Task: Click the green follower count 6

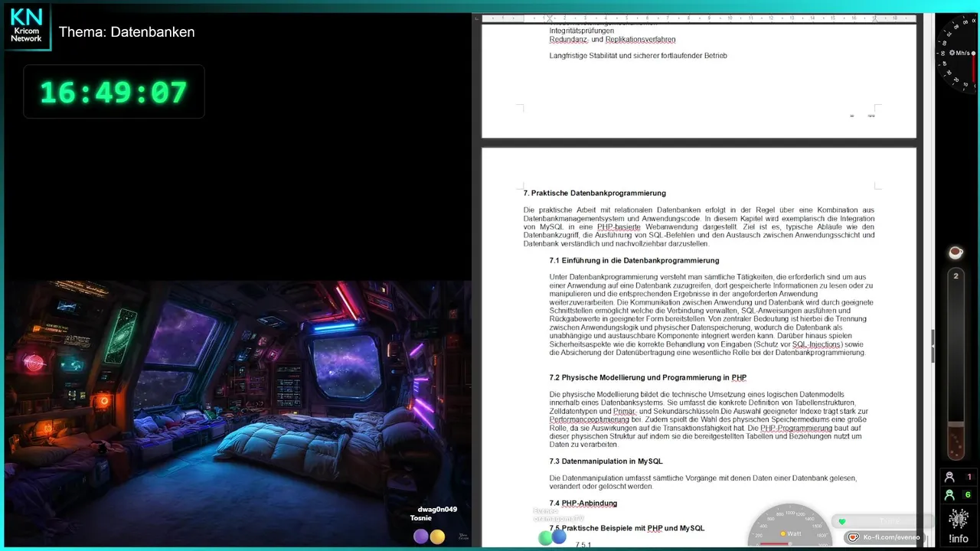Action: pyautogui.click(x=969, y=495)
